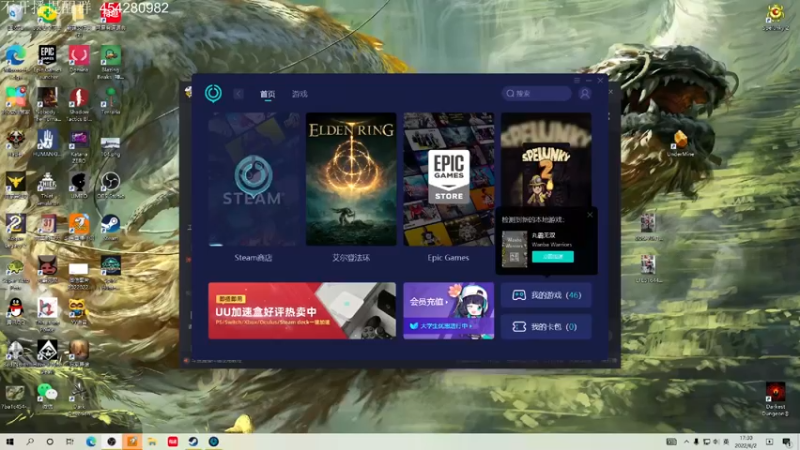Open the LIMBO desktop shortcut
The height and width of the screenshot is (450, 800).
pos(79,185)
